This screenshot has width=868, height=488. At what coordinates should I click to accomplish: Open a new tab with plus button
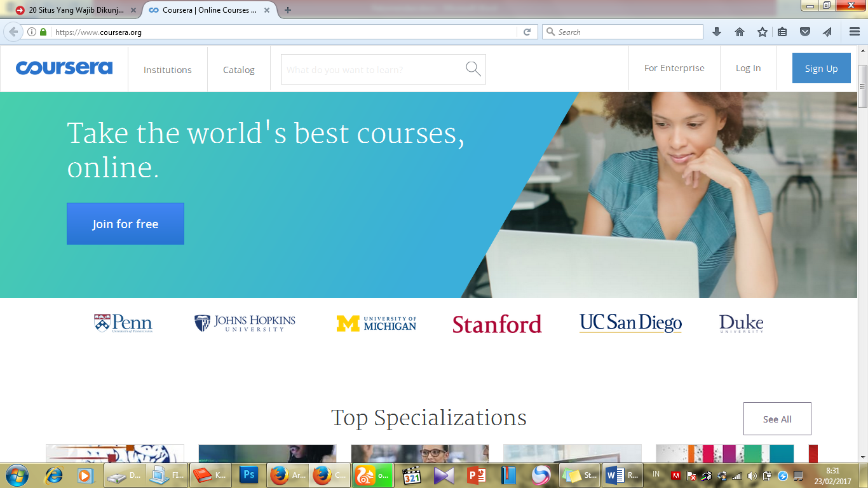(288, 10)
